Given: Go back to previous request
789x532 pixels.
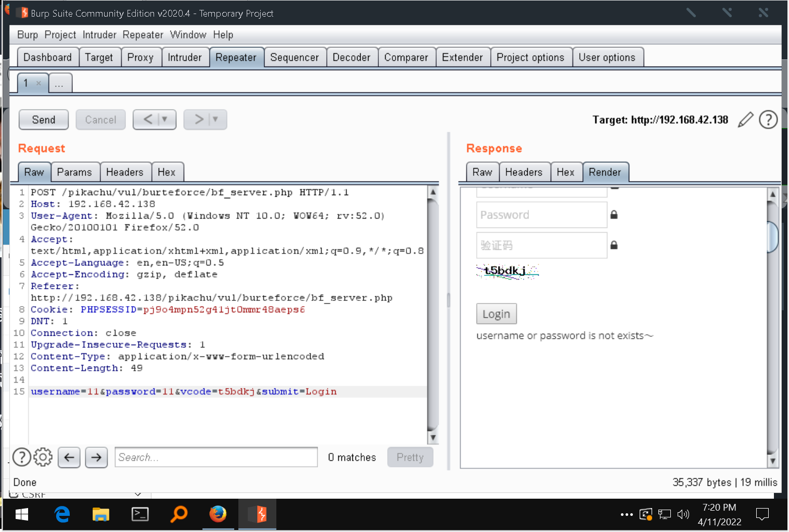Looking at the screenshot, I should [x=148, y=119].
